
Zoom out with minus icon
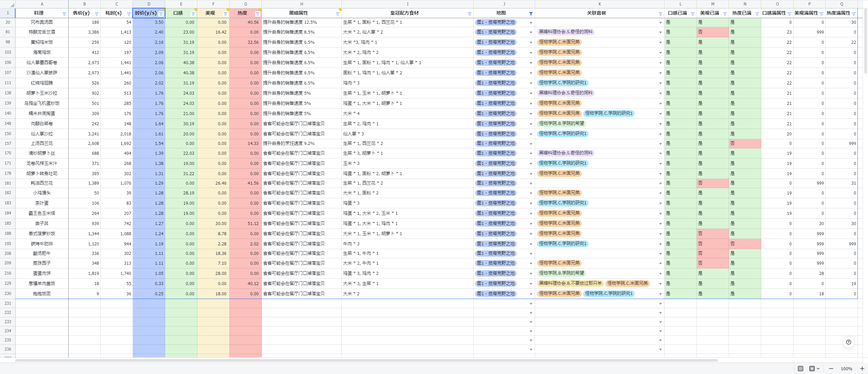coord(831,369)
